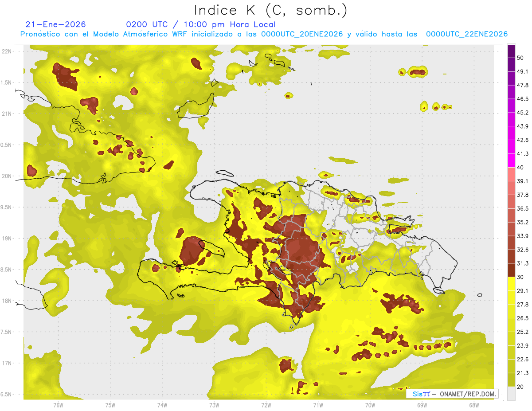Image resolution: width=532 pixels, height=411 pixels.
Task: Select the '21N' latitude axis label
Action: pyautogui.click(x=7, y=114)
